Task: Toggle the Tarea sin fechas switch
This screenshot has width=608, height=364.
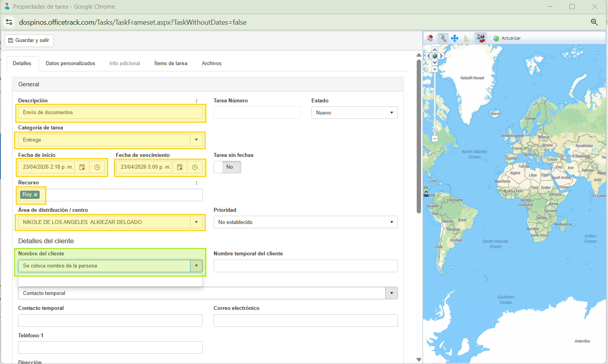Action: tap(227, 167)
